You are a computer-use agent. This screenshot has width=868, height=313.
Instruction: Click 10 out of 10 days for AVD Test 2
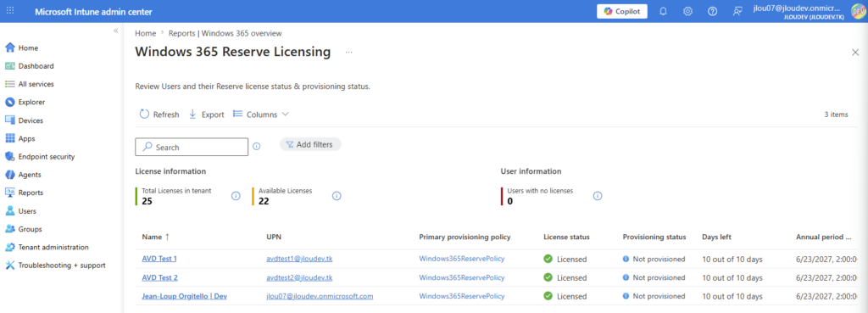732,277
